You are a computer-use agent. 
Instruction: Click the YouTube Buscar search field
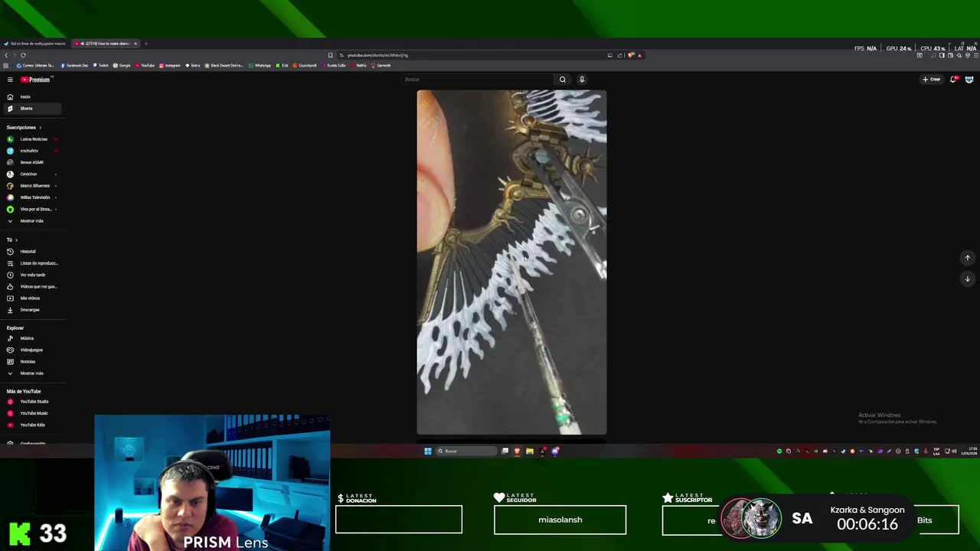[476, 80]
